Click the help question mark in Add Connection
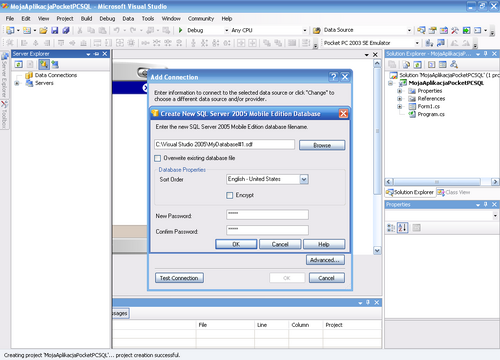 click(x=333, y=77)
